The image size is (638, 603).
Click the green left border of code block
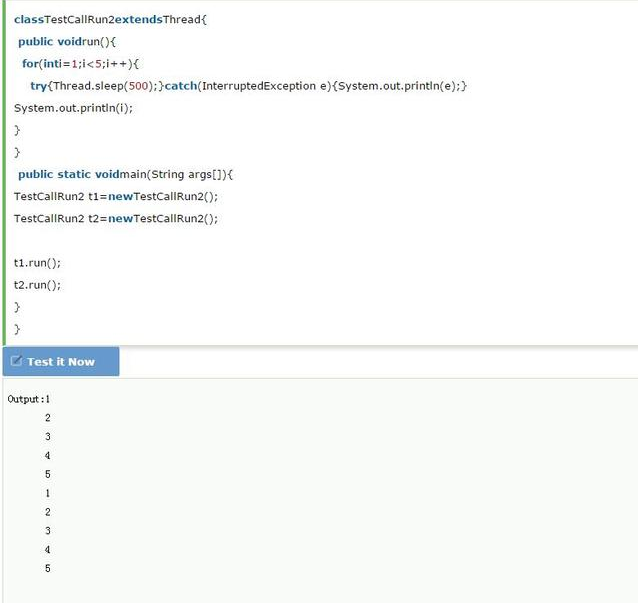[x=5, y=170]
